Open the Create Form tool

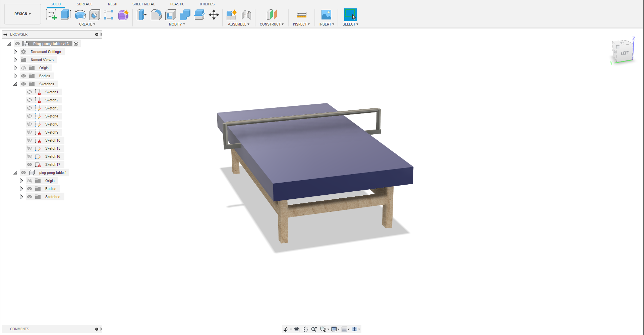tap(123, 15)
